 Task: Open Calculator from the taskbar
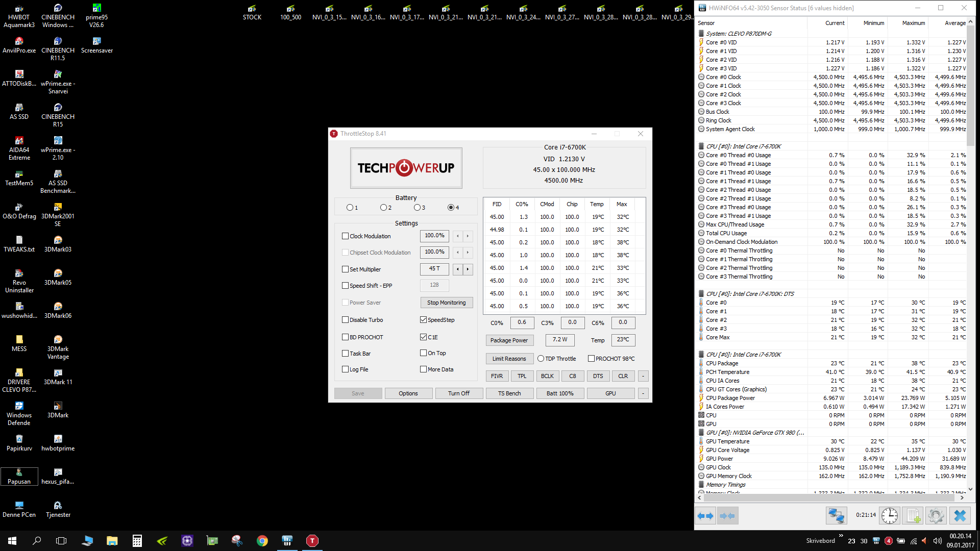click(x=137, y=541)
